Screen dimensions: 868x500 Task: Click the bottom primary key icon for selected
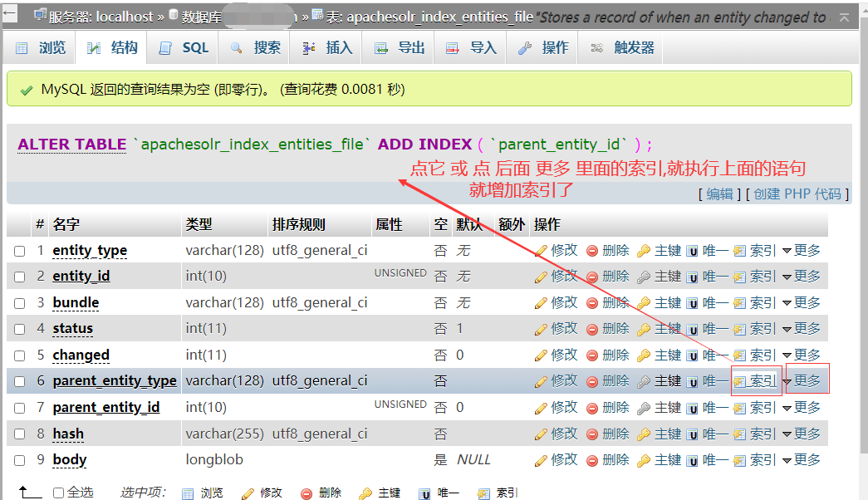(365, 493)
